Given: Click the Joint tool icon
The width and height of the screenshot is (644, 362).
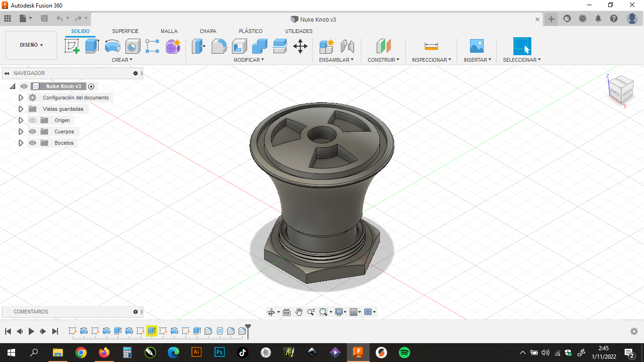Looking at the screenshot, I should (347, 46).
